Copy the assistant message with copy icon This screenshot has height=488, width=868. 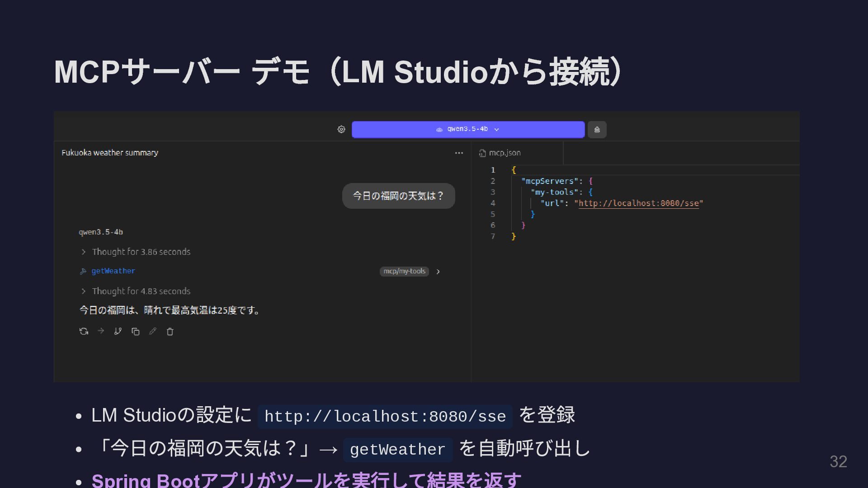(135, 332)
